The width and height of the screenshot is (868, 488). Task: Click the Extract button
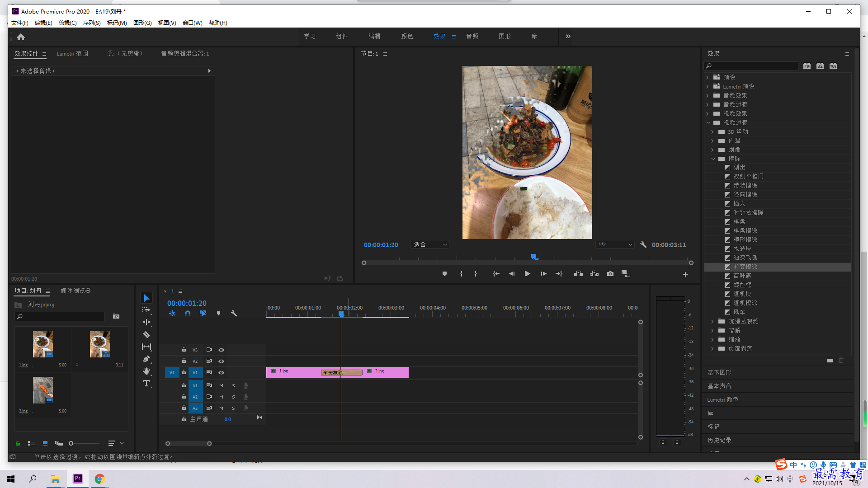click(x=594, y=274)
